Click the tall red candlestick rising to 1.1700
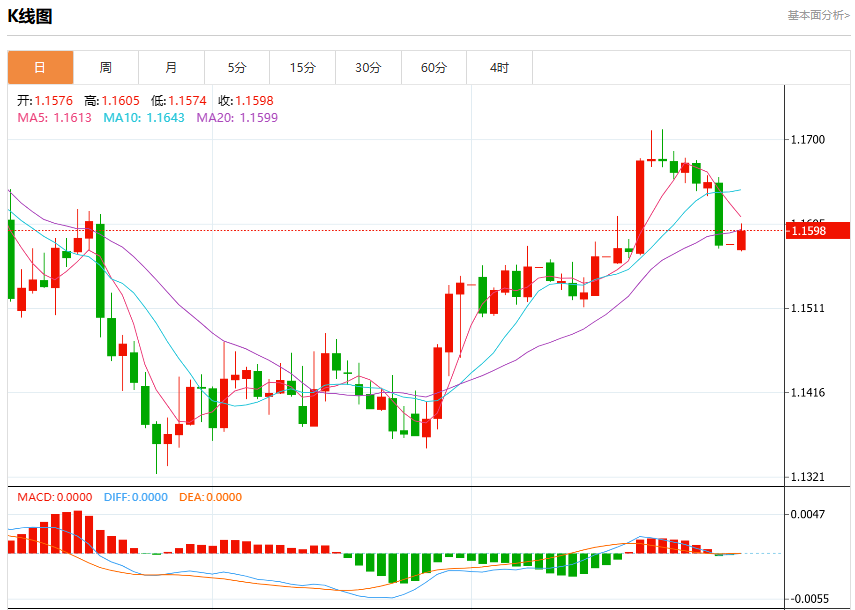The width and height of the screenshot is (855, 610). point(640,207)
